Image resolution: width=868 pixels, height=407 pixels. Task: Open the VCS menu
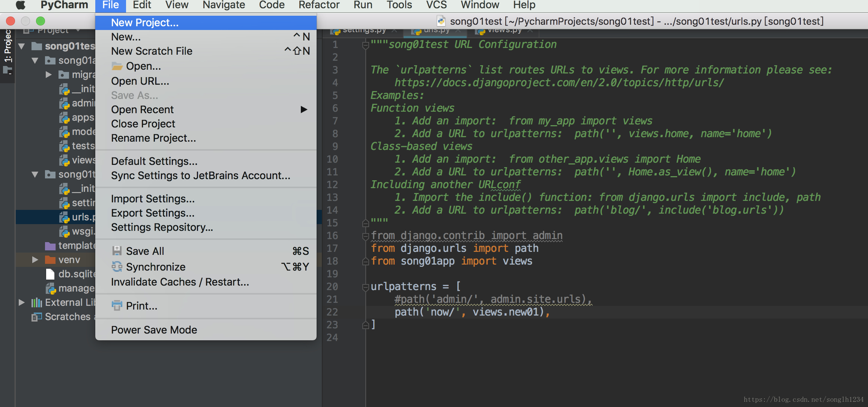click(436, 5)
